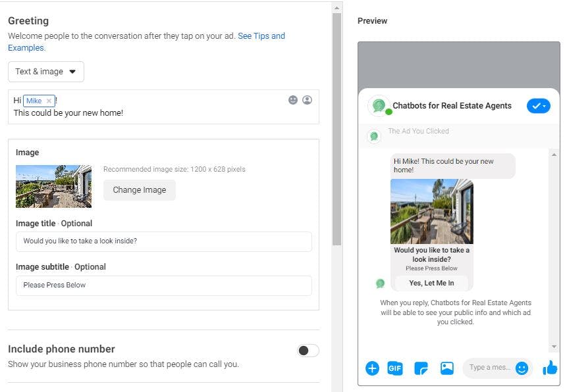Click the emoji icon in greeting text box

point(293,100)
